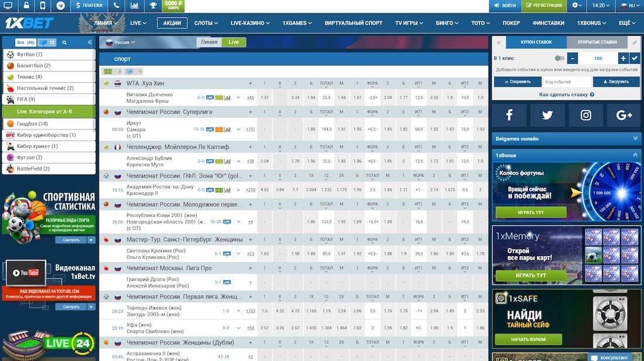Open the mobile apps phone icon
This screenshot has width=644, height=361.
pyautogui.click(x=43, y=5)
